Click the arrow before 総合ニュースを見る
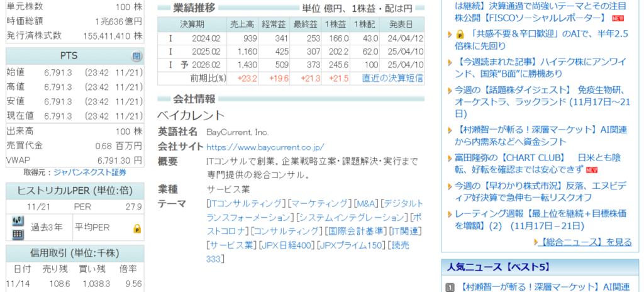This screenshot has height=292, width=644. [x=537, y=242]
